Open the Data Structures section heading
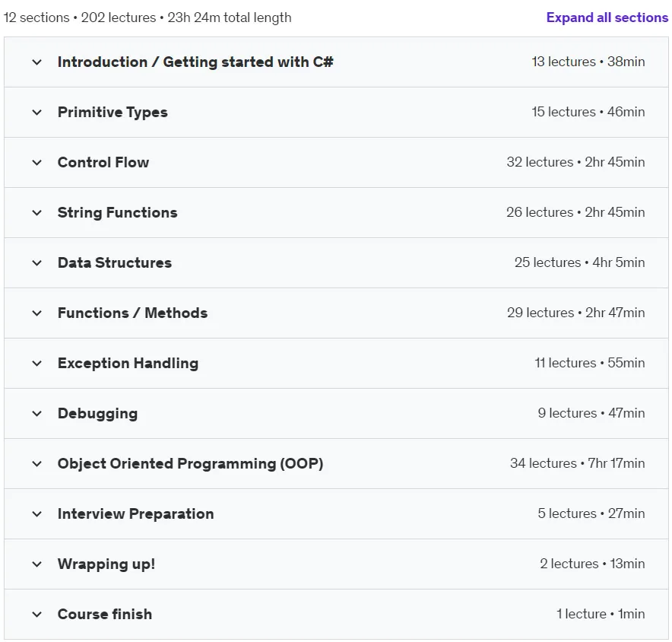 [x=115, y=262]
